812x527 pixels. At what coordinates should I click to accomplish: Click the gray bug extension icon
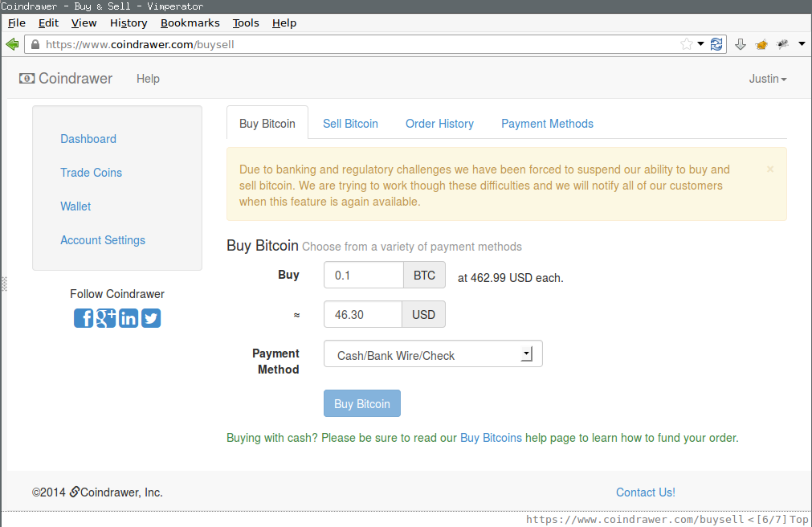pos(782,44)
